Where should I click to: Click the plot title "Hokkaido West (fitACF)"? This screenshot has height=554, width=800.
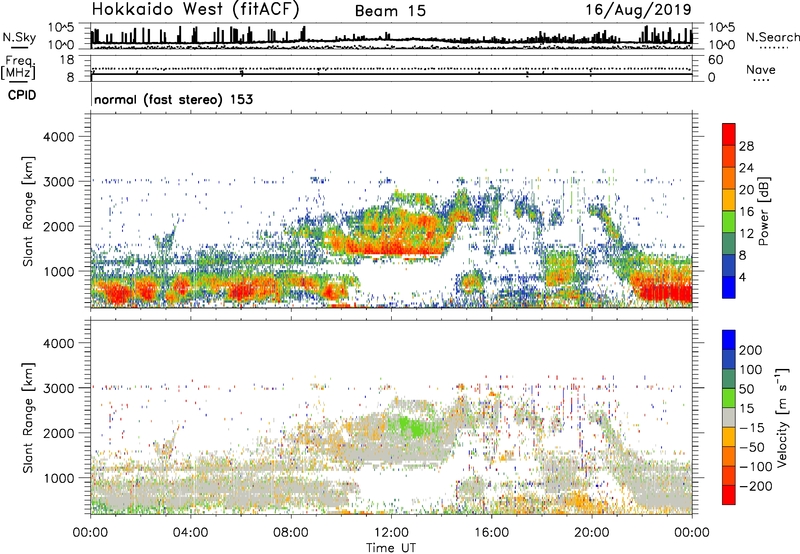[195, 9]
